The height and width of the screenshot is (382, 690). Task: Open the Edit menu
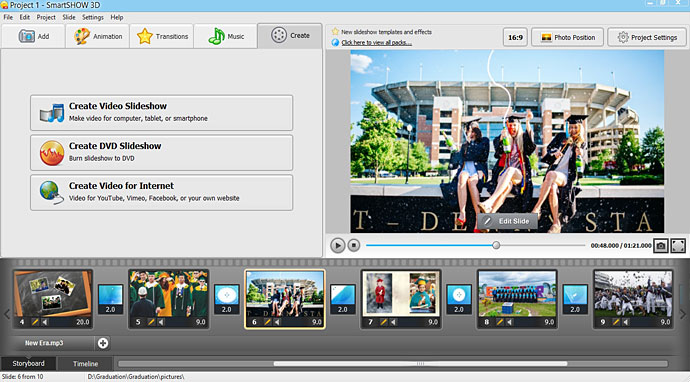pos(25,17)
